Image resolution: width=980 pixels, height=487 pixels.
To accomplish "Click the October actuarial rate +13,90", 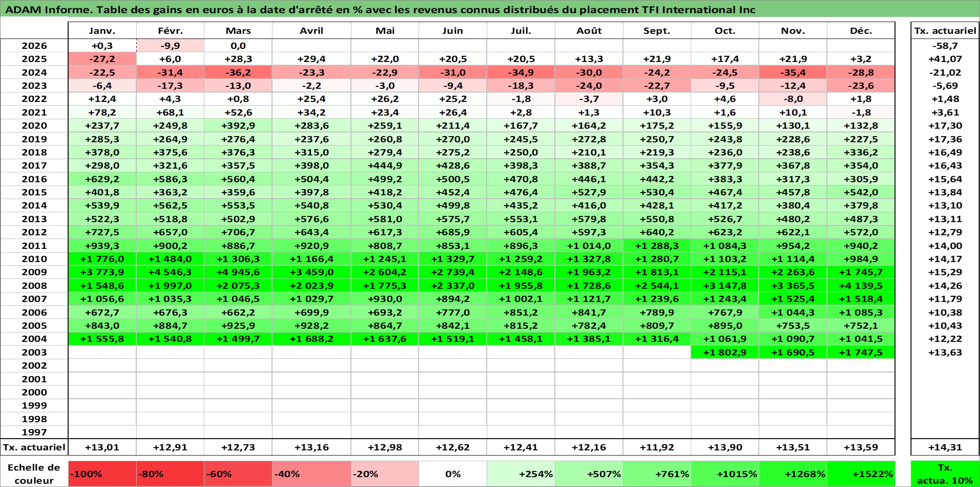I will click(x=725, y=447).
